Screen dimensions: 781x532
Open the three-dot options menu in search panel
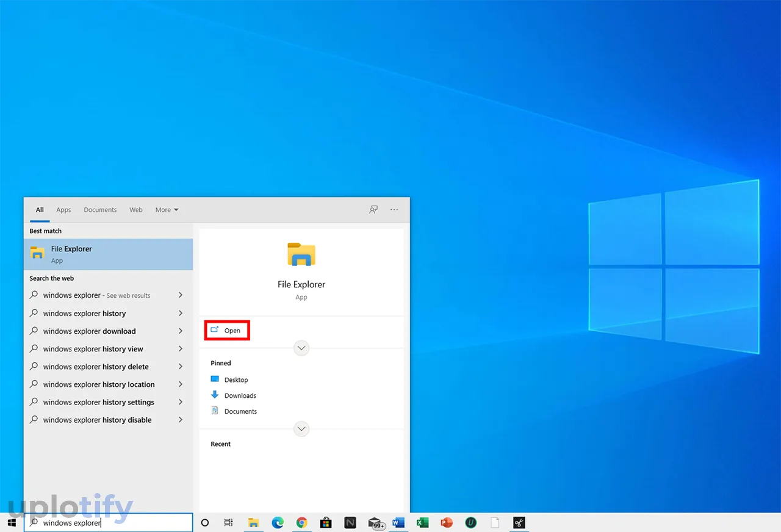pyautogui.click(x=394, y=209)
